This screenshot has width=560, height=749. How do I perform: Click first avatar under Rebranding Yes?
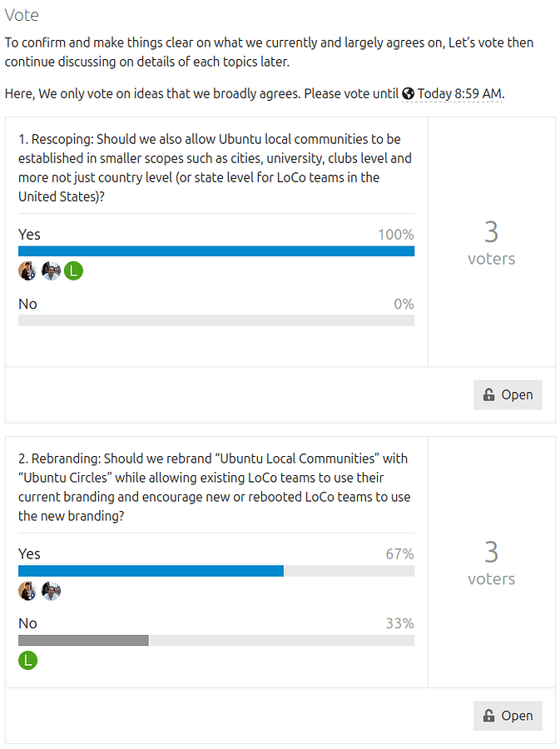(x=27, y=591)
